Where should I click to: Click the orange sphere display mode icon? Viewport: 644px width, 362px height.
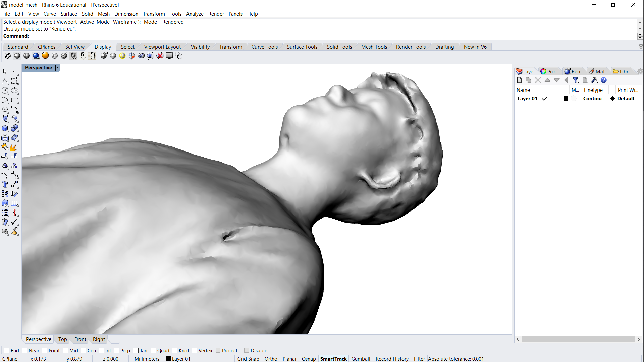45,56
